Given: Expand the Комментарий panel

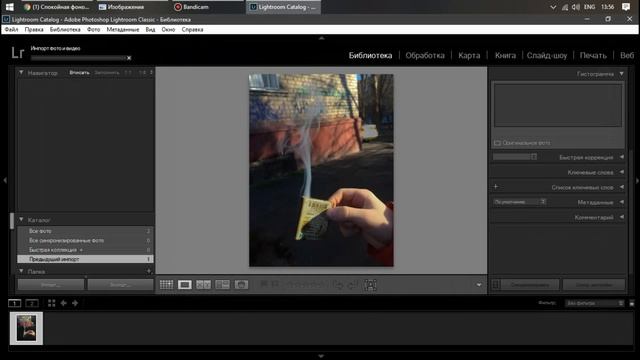Looking at the screenshot, I should [621, 217].
